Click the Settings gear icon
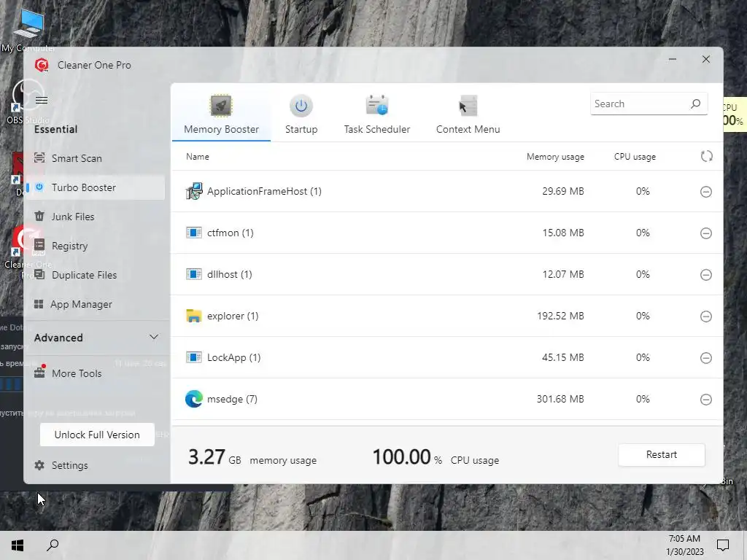Image resolution: width=747 pixels, height=560 pixels. (39, 465)
